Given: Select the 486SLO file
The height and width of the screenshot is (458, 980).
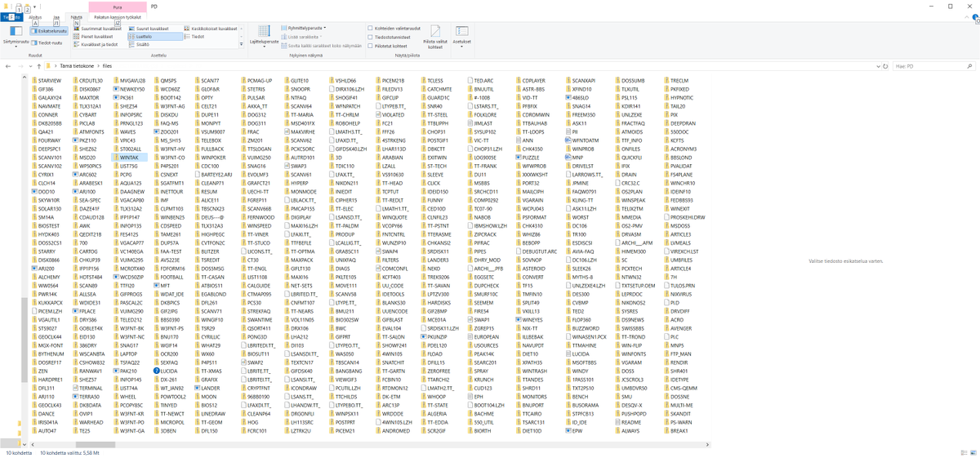Looking at the screenshot, I should click(x=577, y=97).
